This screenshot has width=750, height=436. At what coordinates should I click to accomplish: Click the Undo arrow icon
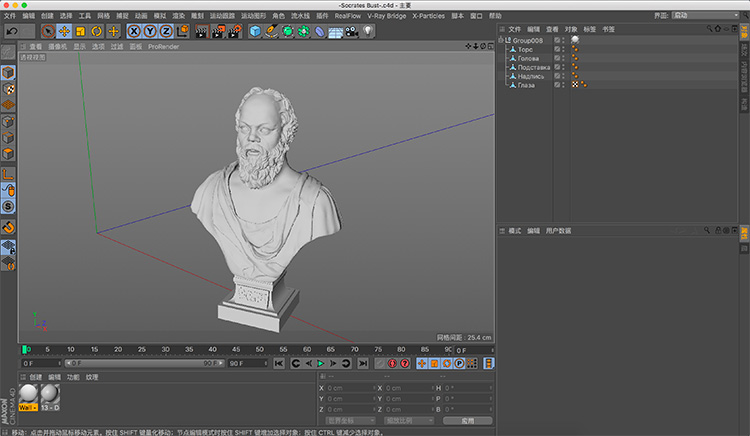12,32
